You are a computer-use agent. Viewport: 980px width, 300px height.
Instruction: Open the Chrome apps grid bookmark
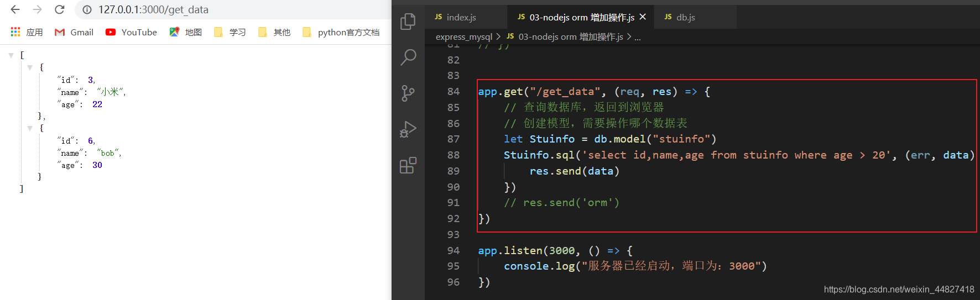pos(27,32)
